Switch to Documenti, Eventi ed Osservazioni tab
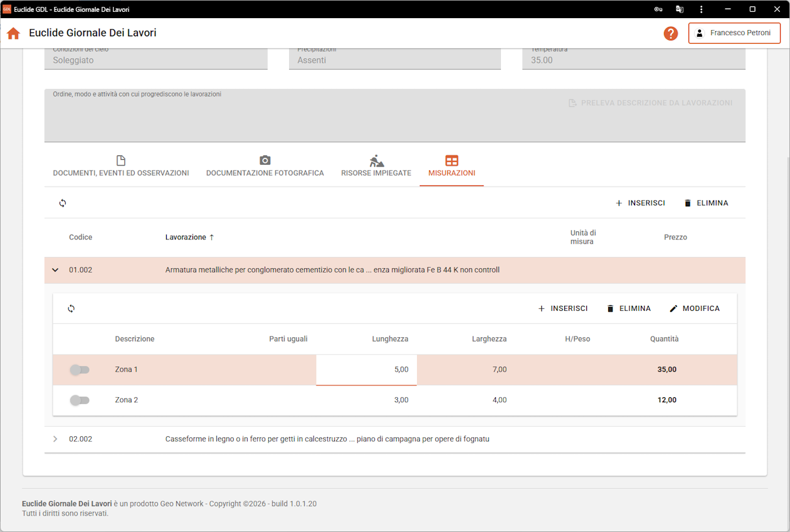This screenshot has width=790, height=532. coord(121,166)
